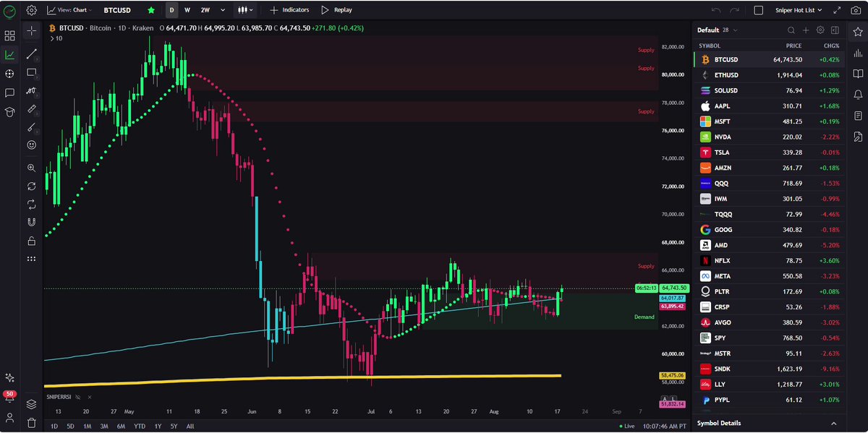Open the chat bubble icon in sidebar

10,93
